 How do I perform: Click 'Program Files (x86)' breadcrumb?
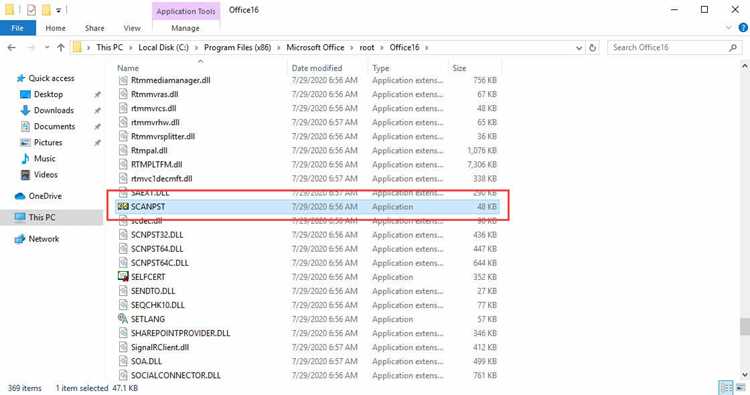[x=238, y=47]
